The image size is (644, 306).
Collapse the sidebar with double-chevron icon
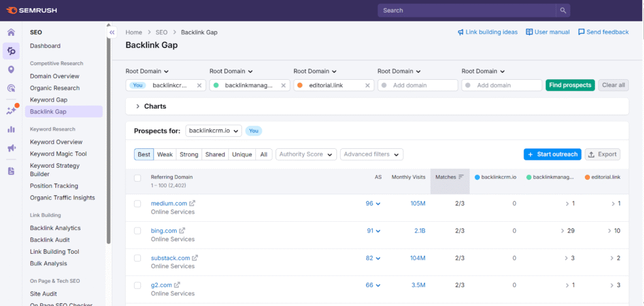coord(112,32)
